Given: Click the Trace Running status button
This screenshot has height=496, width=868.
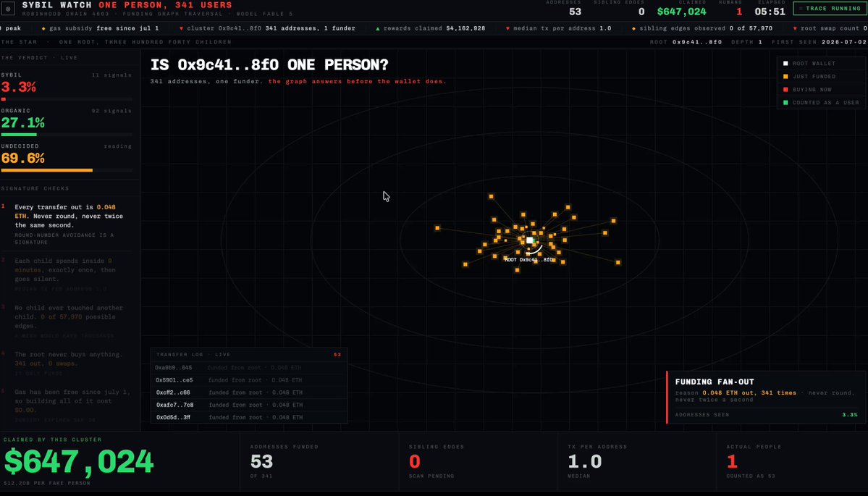Looking at the screenshot, I should click(x=830, y=8).
